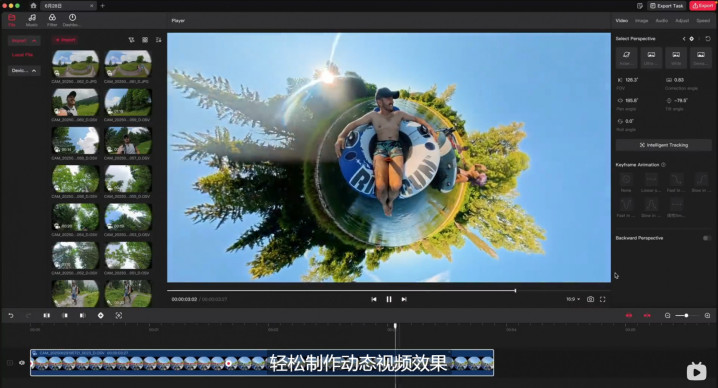Take a snapshot of the player frame
This screenshot has width=718, height=388.
(x=590, y=299)
